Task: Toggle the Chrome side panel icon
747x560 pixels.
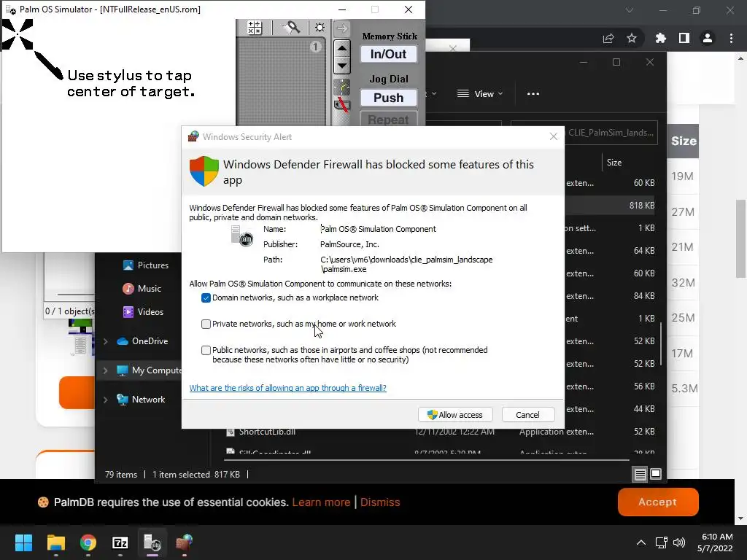Action: coord(684,38)
